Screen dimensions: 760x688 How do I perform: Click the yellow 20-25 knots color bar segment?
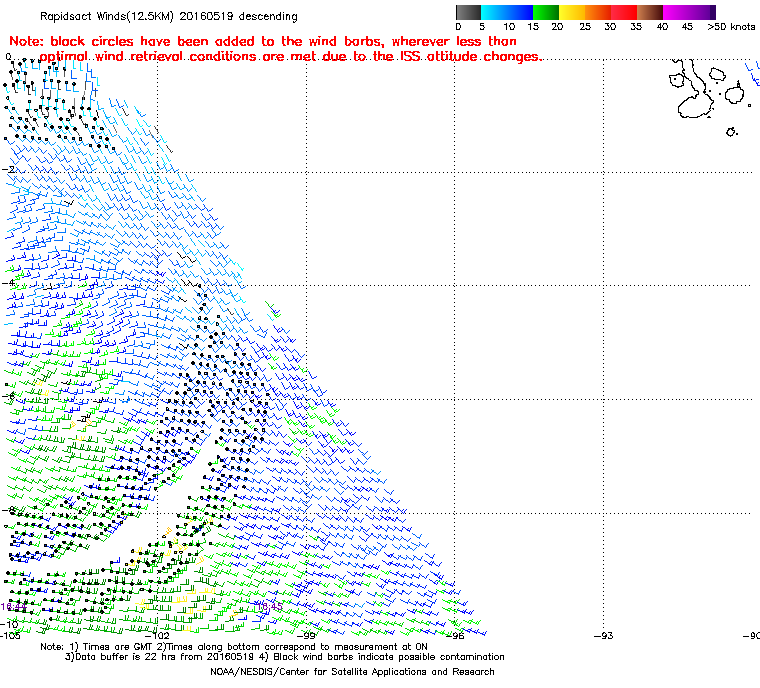pos(572,12)
